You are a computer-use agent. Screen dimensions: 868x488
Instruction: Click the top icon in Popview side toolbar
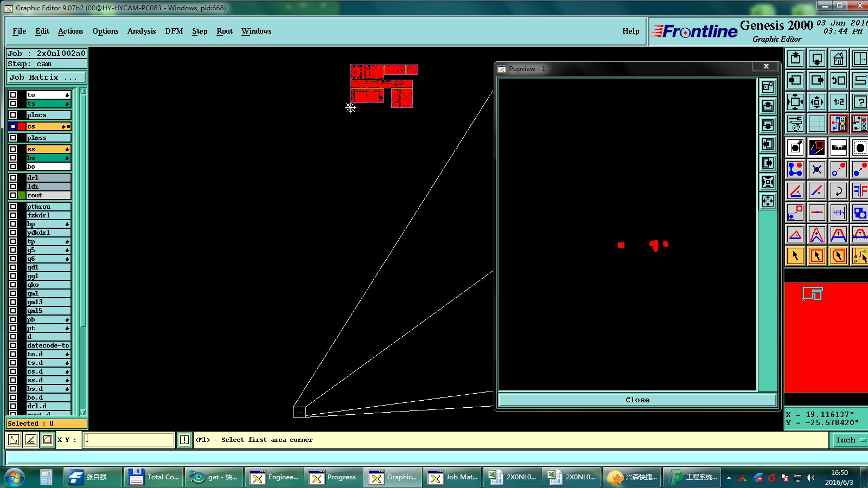[768, 87]
